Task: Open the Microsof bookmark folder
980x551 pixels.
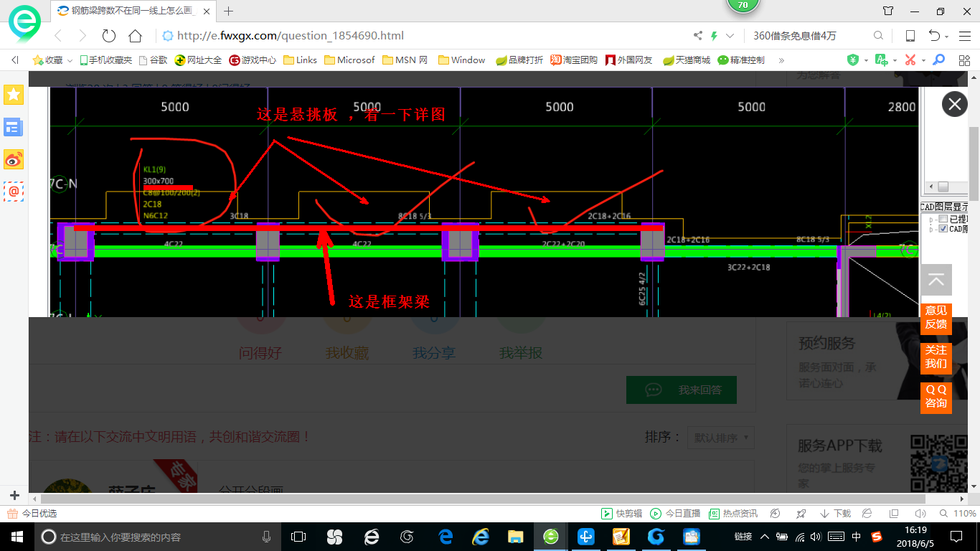Action: click(x=349, y=60)
